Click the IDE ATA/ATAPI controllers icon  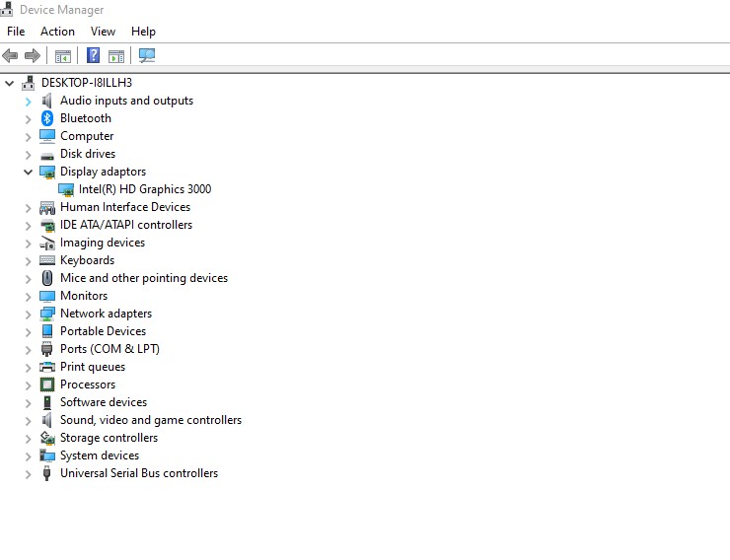click(47, 225)
